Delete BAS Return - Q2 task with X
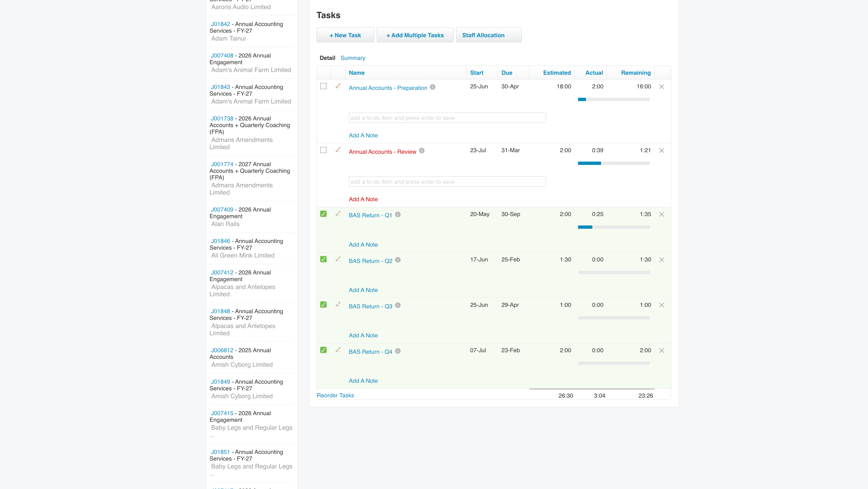The width and height of the screenshot is (868, 489). coord(662,260)
